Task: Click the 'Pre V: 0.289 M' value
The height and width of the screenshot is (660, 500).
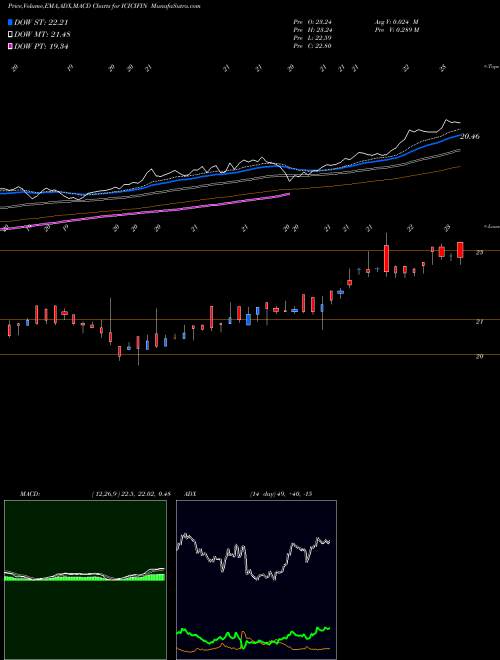Action: (x=396, y=30)
